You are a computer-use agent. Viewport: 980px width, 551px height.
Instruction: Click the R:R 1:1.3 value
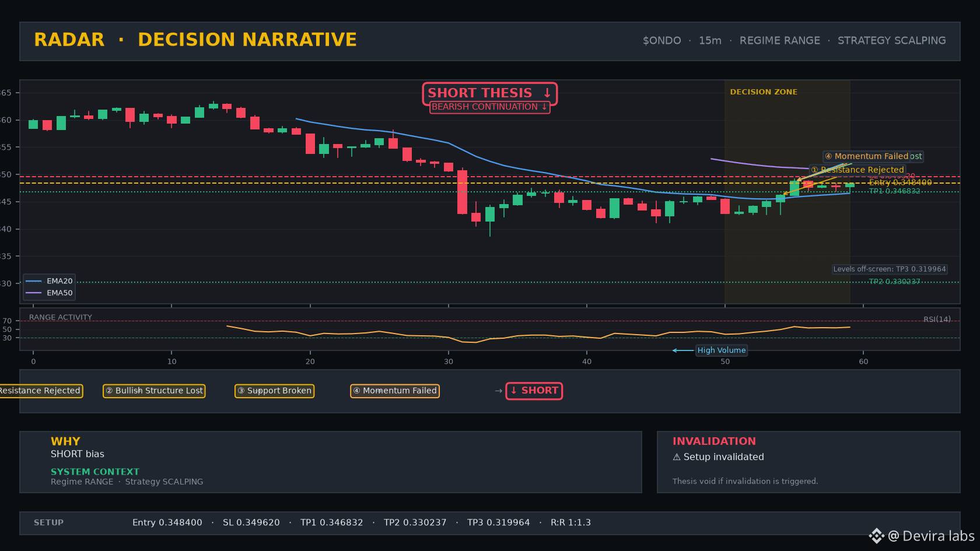(x=571, y=522)
